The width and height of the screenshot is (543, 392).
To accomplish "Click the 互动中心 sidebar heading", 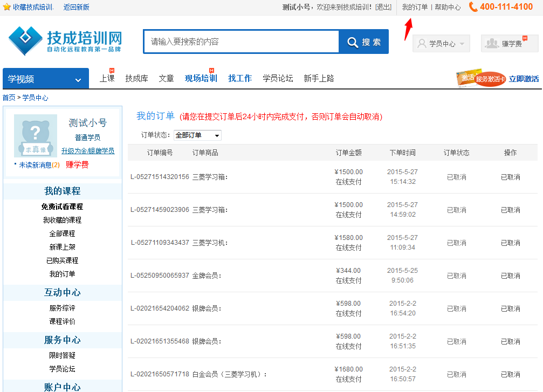I will pos(63,293).
